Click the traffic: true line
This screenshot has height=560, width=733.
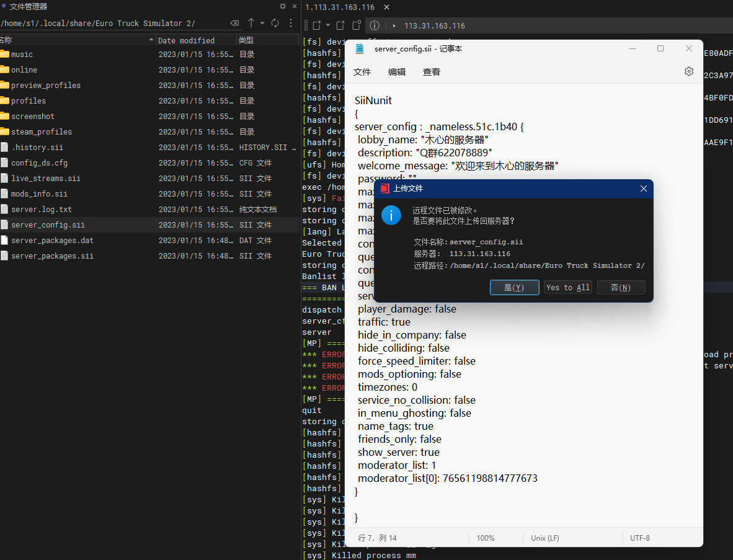tap(384, 322)
